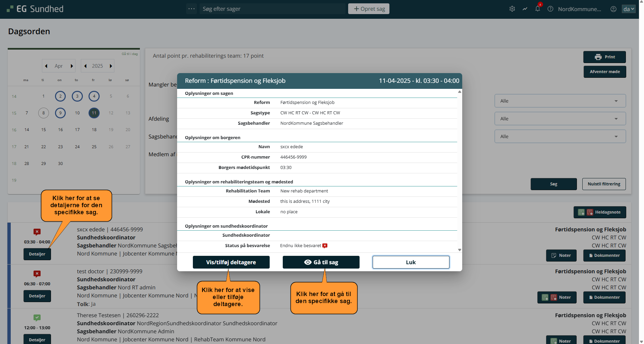Select April 9 in the calendar
644x344 pixels.
coord(60,113)
